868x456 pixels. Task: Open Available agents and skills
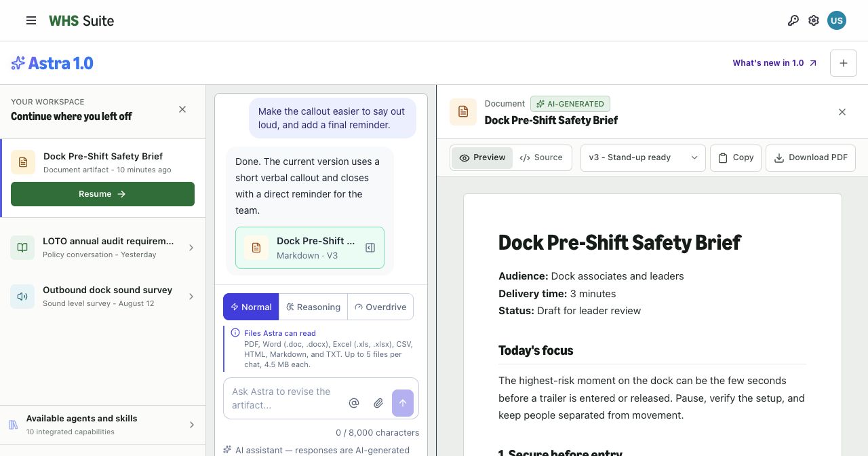point(102,425)
